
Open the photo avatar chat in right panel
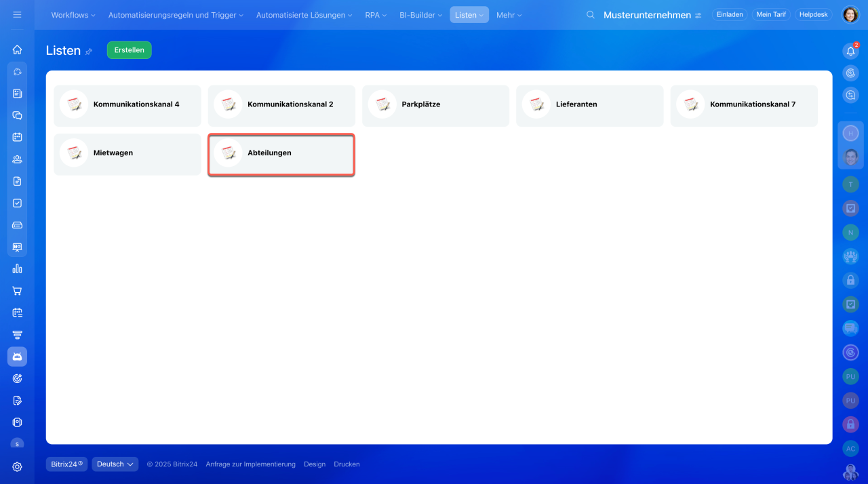click(850, 157)
